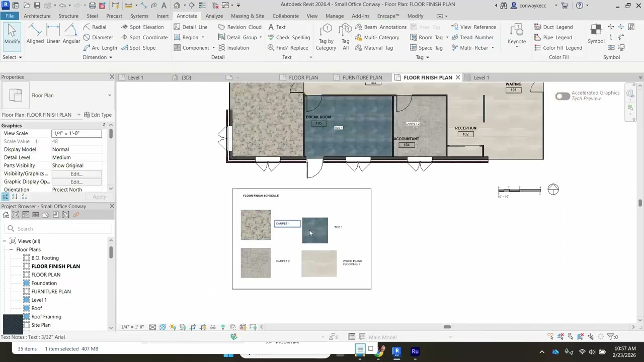Select the Arc Length dimension tool
Image resolution: width=644 pixels, height=362 pixels.
click(100, 48)
